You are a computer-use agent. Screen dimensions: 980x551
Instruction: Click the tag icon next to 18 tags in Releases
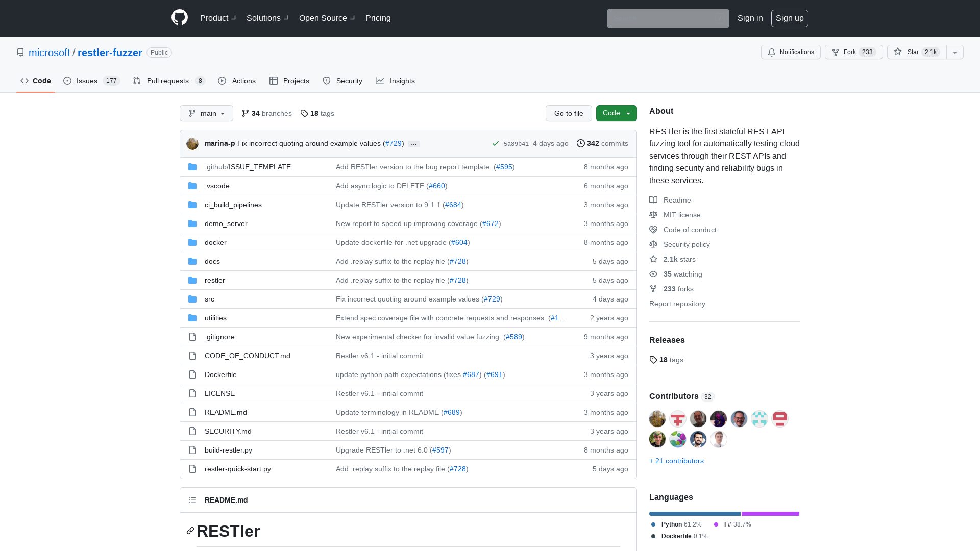[653, 360]
